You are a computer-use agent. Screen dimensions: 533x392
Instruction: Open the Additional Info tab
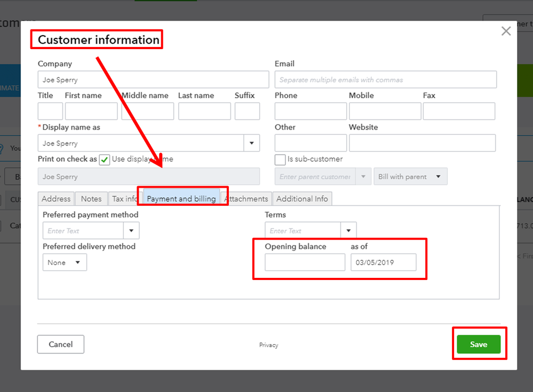pyautogui.click(x=302, y=199)
